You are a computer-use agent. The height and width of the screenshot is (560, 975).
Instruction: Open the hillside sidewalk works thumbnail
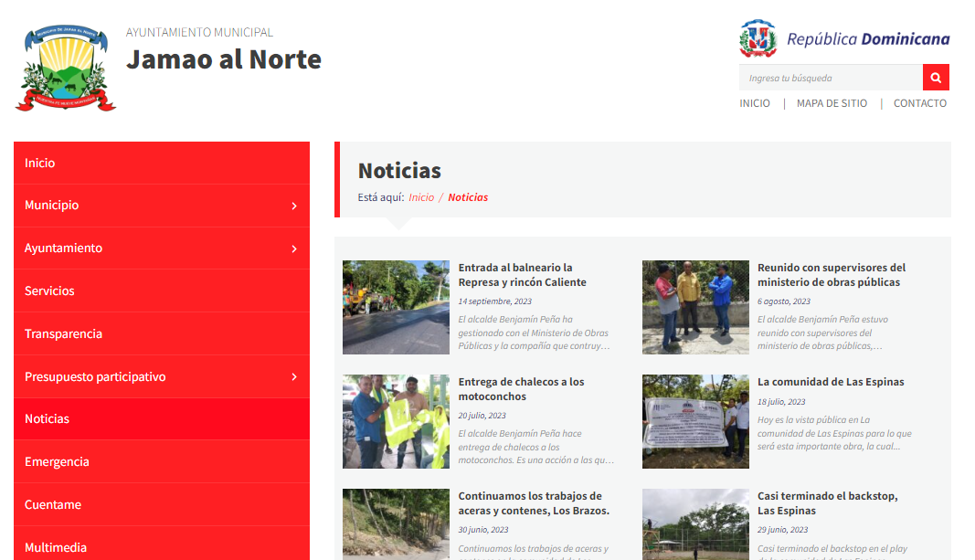396,524
